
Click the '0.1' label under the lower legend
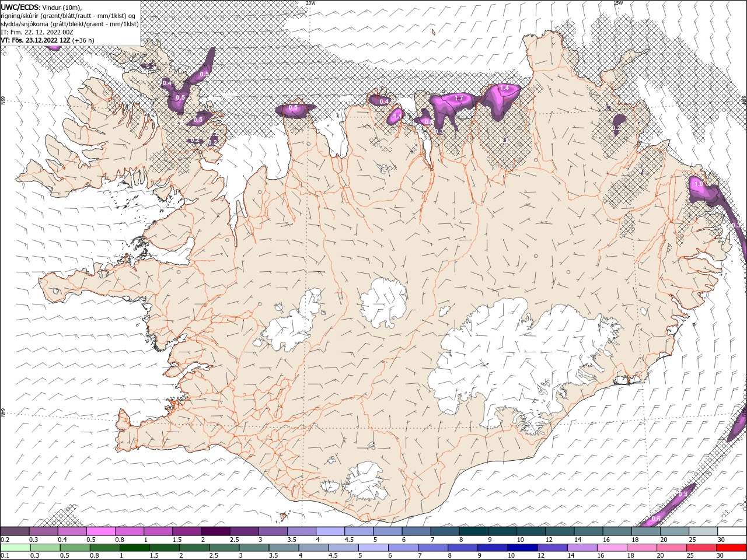[5, 555]
